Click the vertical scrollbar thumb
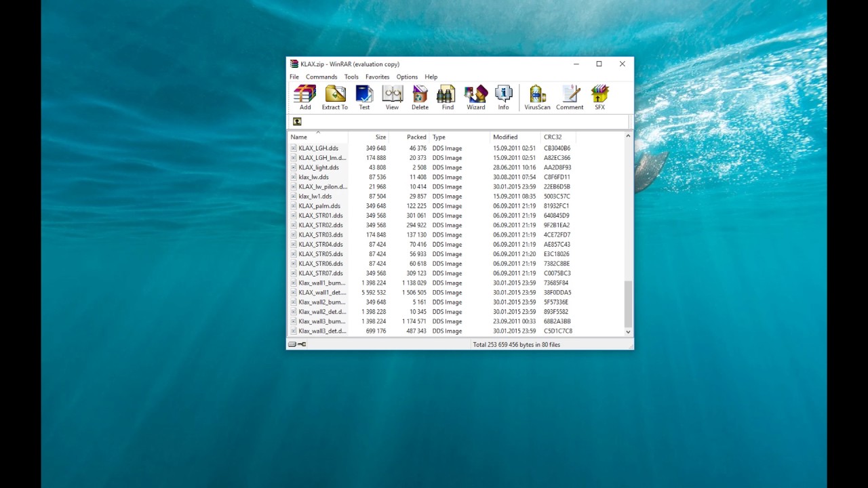 click(628, 304)
